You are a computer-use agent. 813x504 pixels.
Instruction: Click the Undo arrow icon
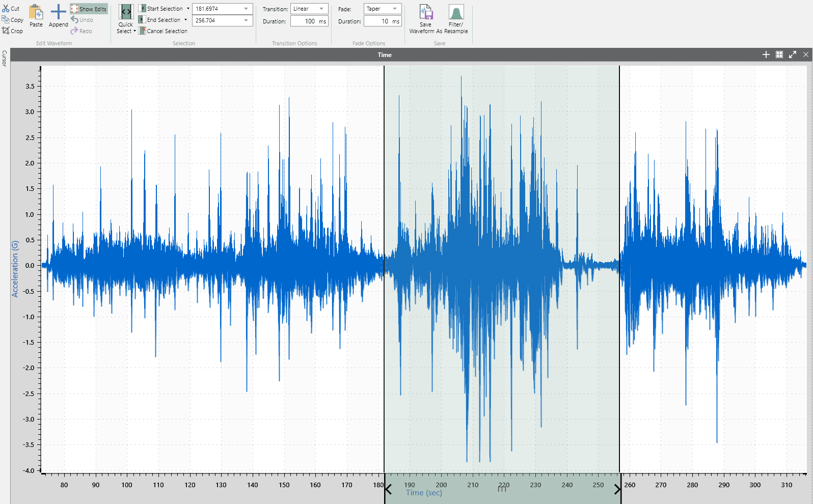coord(74,20)
